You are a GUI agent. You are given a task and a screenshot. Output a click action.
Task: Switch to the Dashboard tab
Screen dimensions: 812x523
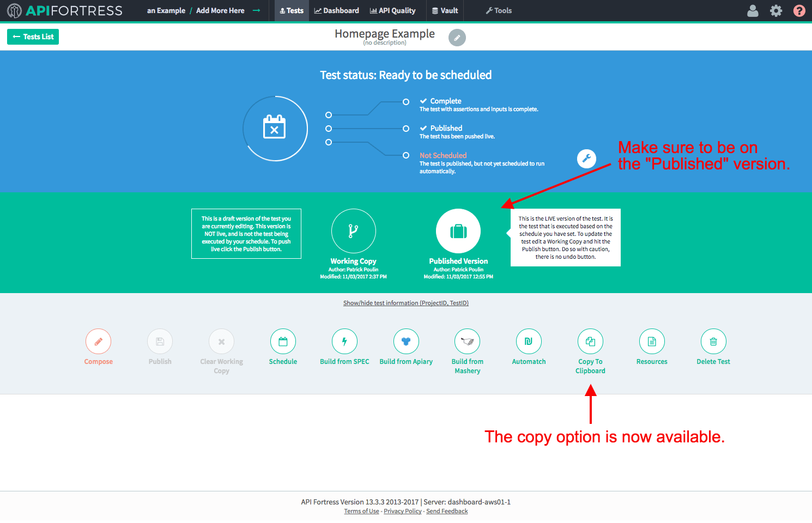[x=336, y=10]
